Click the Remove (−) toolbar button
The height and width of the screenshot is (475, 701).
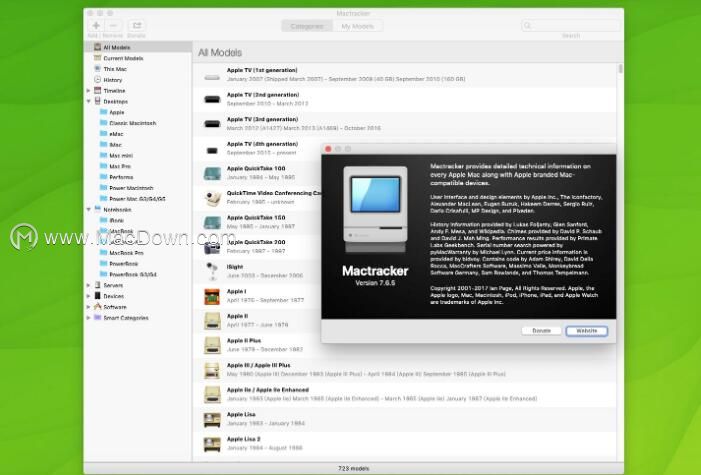pos(114,25)
